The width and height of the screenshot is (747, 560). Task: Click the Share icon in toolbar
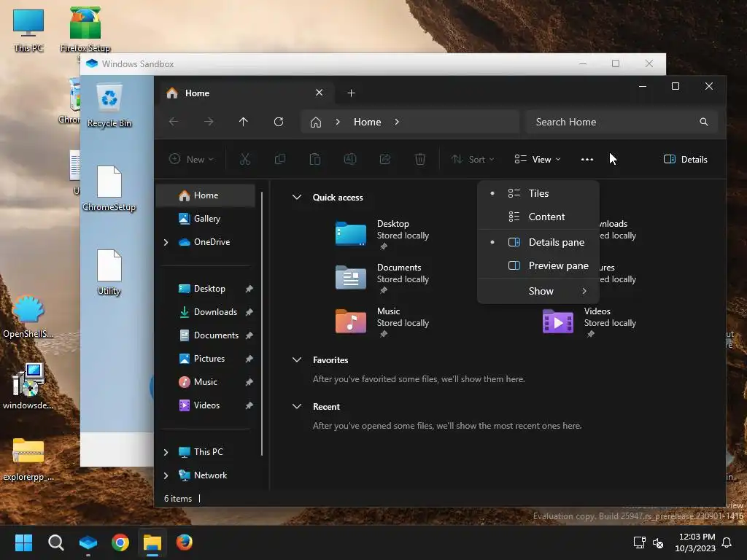coord(385,159)
